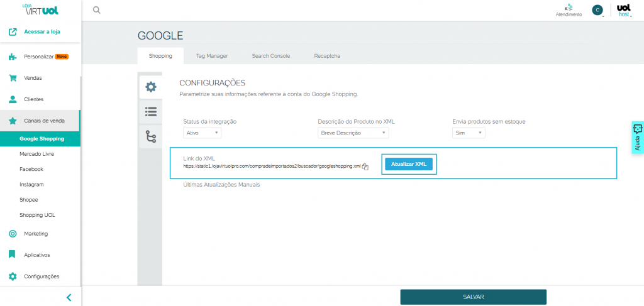Click the Loja VirtUOL logo
Image resolution: width=644 pixels, height=306 pixels.
40,9
